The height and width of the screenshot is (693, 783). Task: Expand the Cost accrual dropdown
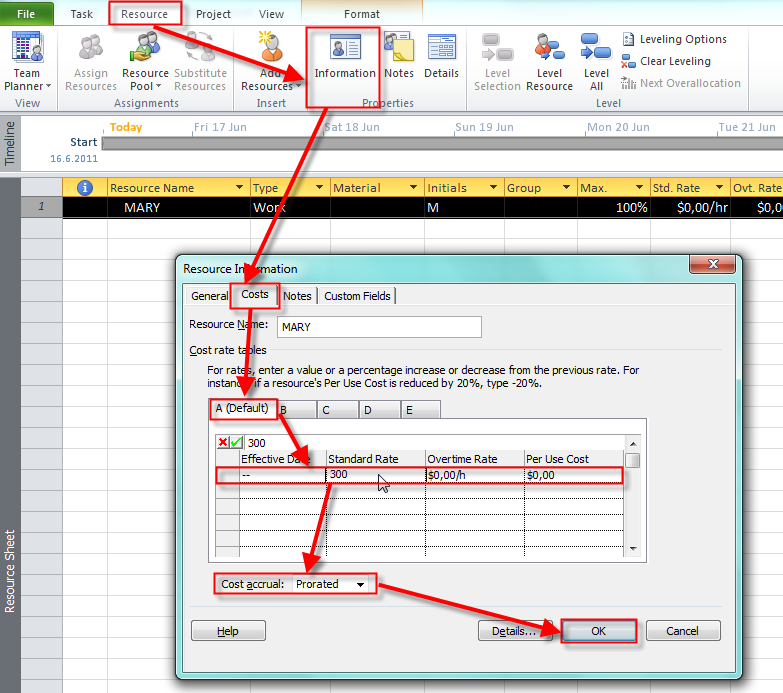pos(360,584)
